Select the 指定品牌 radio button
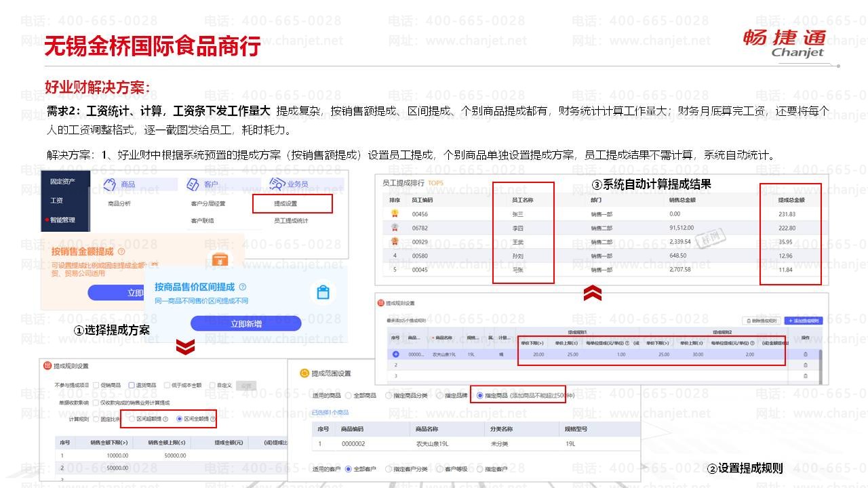The width and height of the screenshot is (868, 488). [439, 395]
